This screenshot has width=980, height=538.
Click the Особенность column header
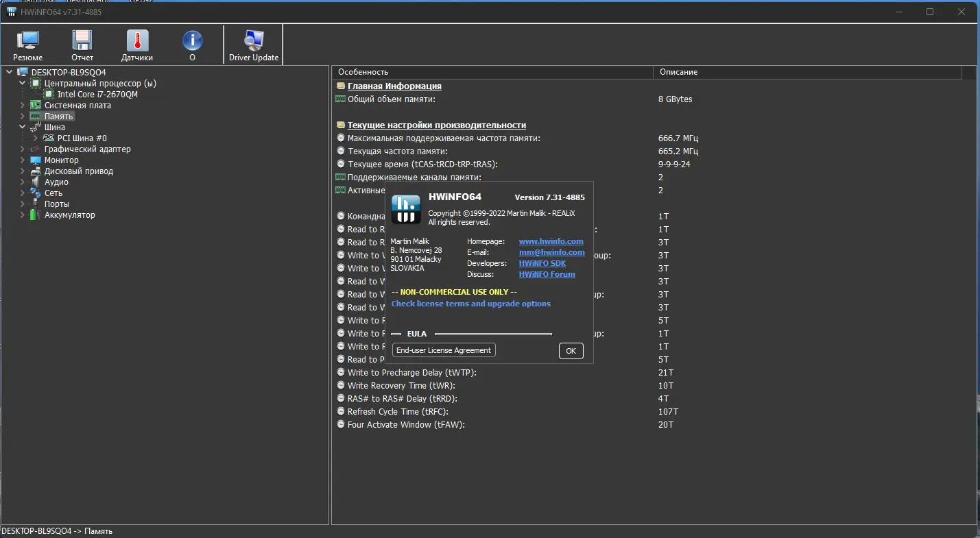tap(492, 72)
